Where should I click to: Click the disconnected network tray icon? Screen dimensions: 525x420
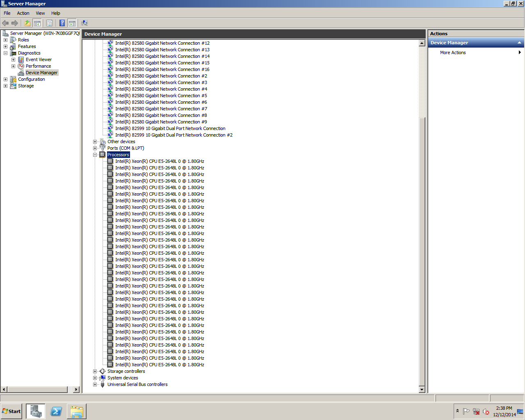476,411
